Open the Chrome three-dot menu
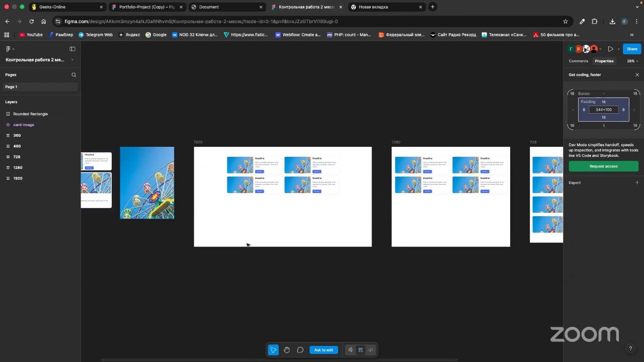644x362 pixels. (637, 22)
